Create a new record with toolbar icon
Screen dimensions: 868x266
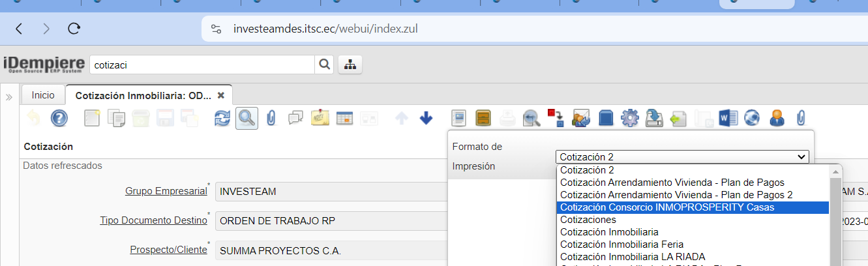coord(93,118)
